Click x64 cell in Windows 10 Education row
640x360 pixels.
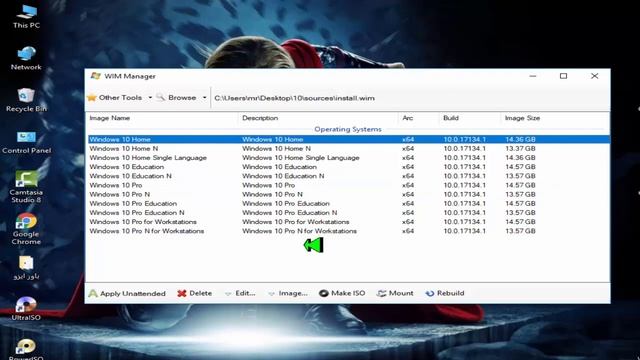(x=408, y=167)
